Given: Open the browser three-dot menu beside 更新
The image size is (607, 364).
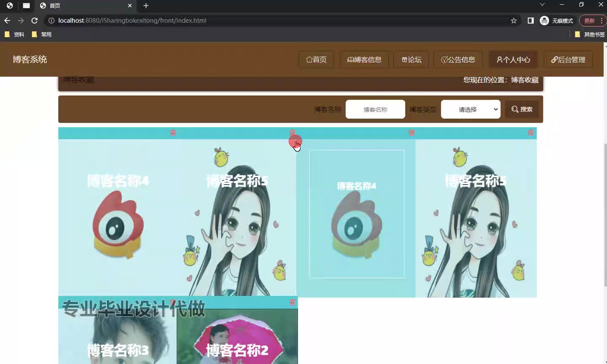Looking at the screenshot, I should click(x=602, y=20).
